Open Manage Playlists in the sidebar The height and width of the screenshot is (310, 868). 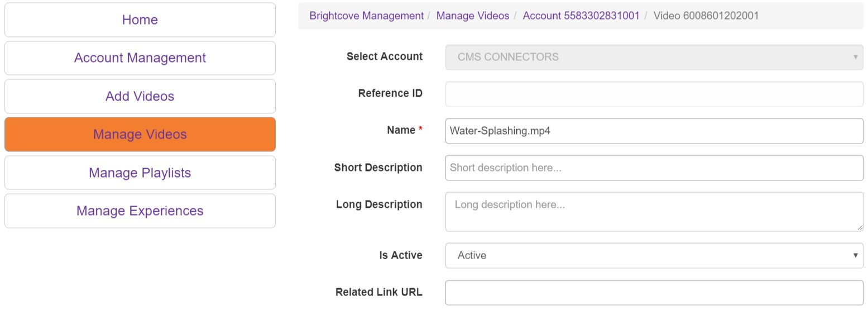pos(140,173)
